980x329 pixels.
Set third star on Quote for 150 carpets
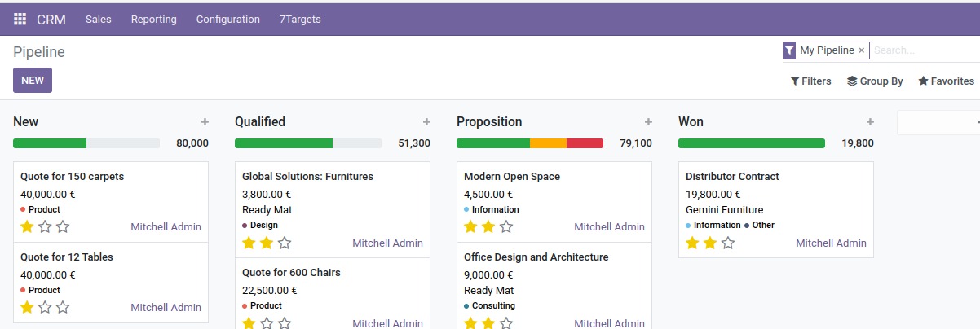63,226
